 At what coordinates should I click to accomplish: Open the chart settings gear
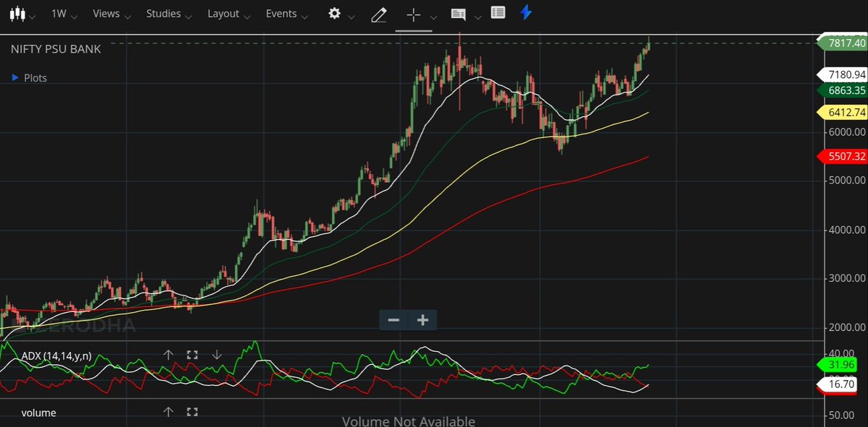point(334,13)
